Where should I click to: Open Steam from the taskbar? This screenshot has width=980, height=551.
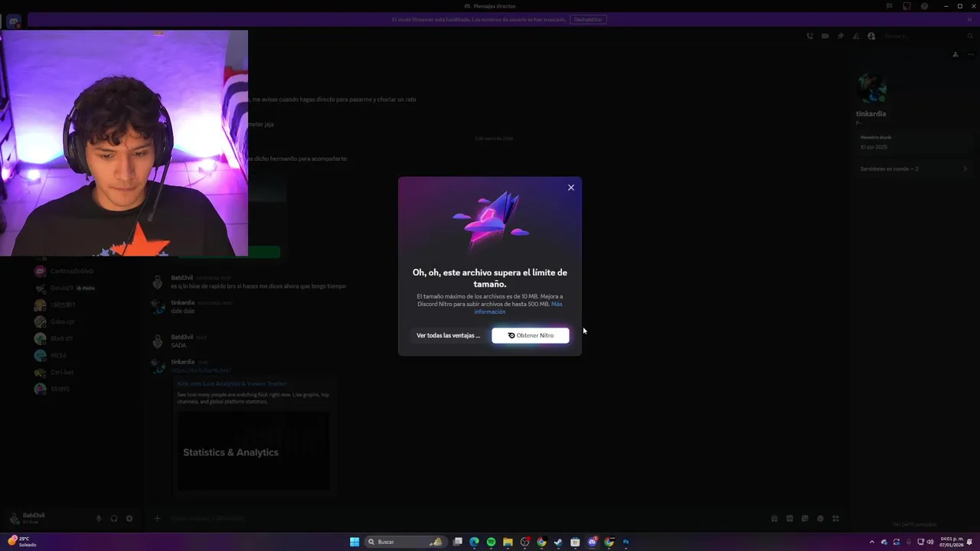[558, 542]
